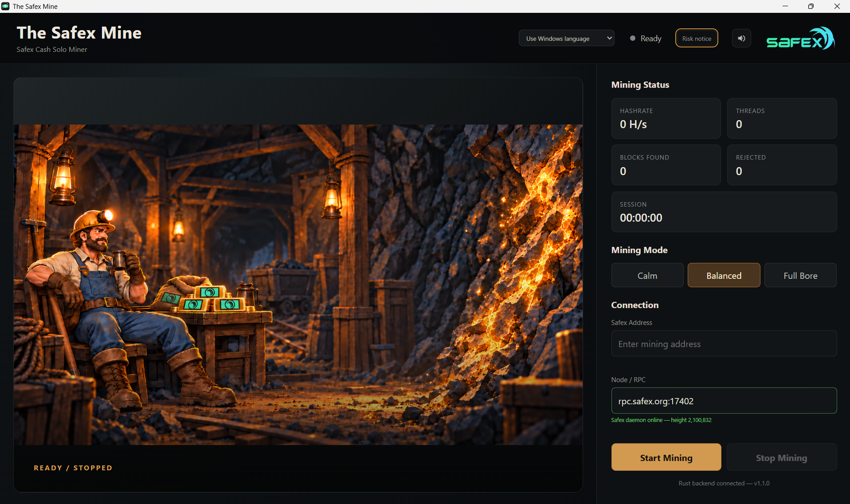850x504 pixels.
Task: Click the app icon in the title bar
Action: (x=5, y=6)
